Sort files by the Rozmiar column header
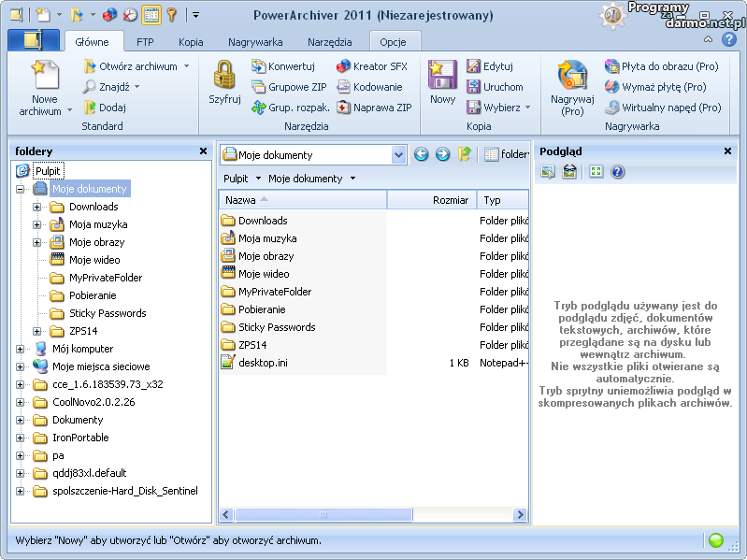The width and height of the screenshot is (747, 560). pos(432,200)
